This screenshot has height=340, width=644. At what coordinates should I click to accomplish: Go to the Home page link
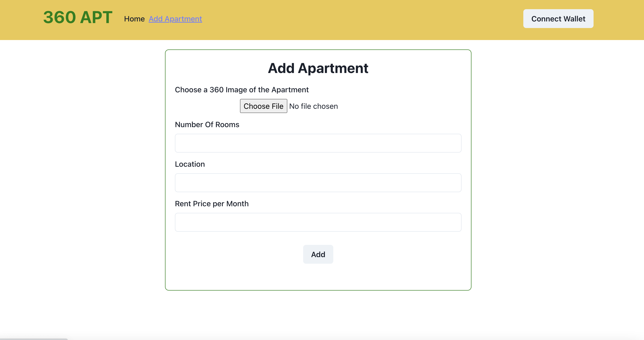click(x=134, y=19)
